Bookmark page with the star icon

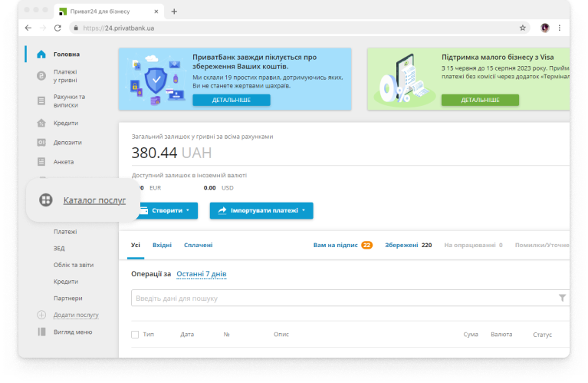tap(523, 28)
